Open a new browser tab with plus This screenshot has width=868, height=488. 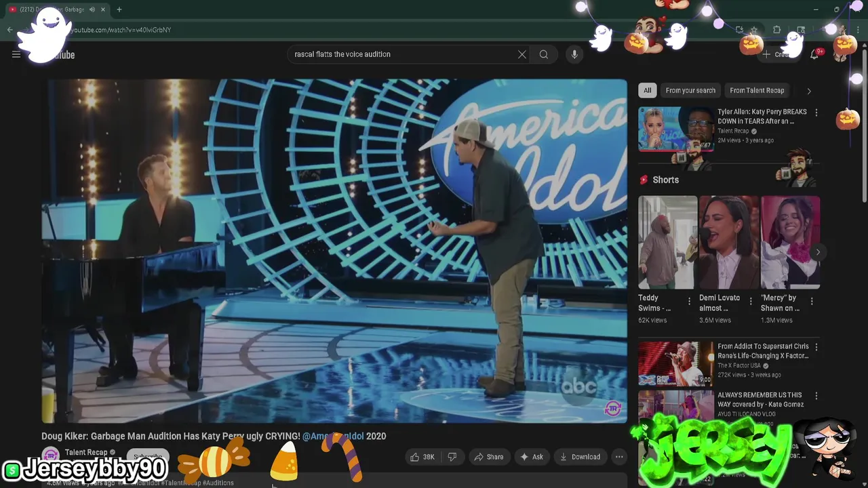[119, 9]
